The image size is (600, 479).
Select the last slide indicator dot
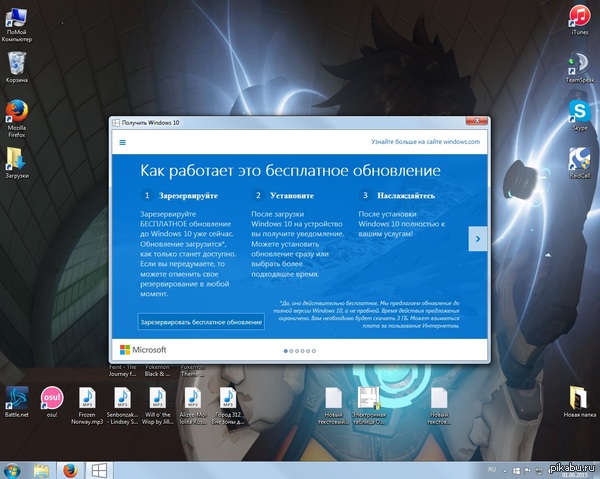314,351
